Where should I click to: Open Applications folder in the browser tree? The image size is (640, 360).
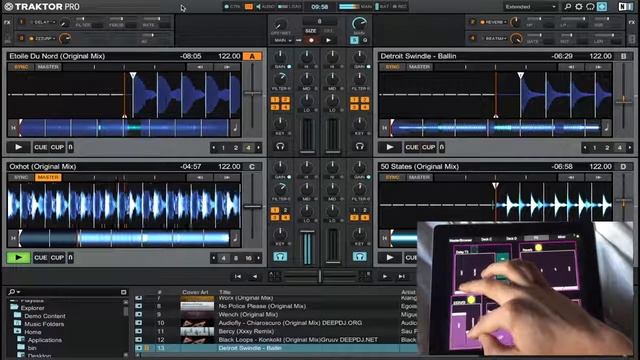pos(45,340)
